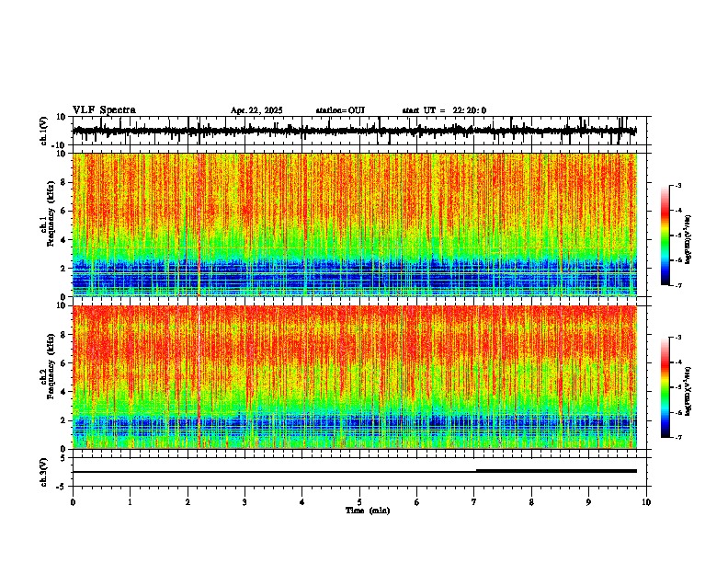The image size is (728, 563).
Task: Click the "VLF Spectra" plot title
Action: click(104, 110)
